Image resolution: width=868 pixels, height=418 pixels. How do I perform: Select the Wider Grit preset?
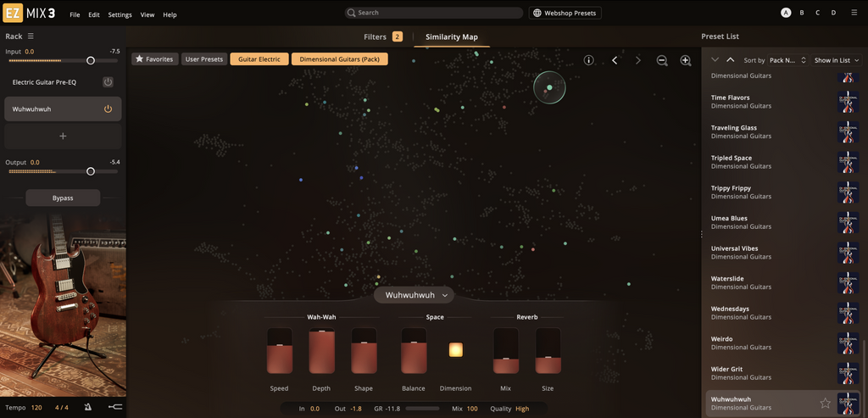tap(784, 373)
